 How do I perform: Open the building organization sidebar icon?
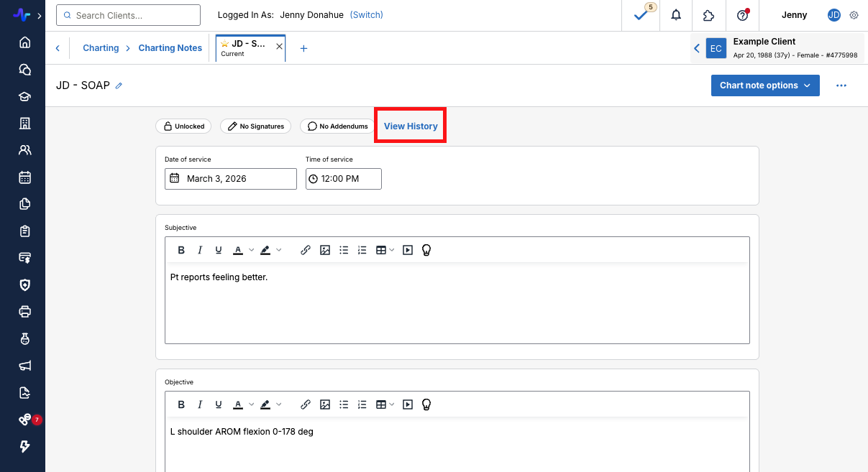tap(24, 124)
